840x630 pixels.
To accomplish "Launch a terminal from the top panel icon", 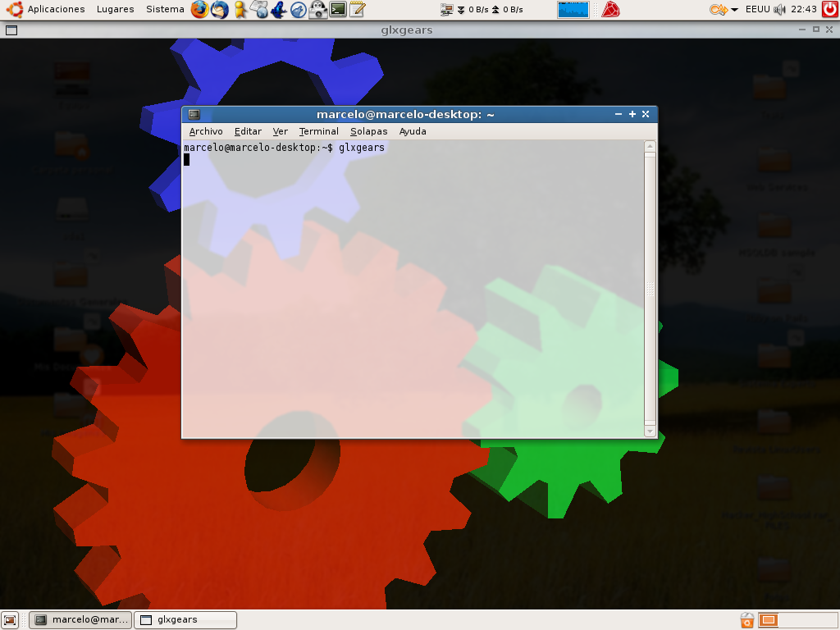I will pos(337,9).
